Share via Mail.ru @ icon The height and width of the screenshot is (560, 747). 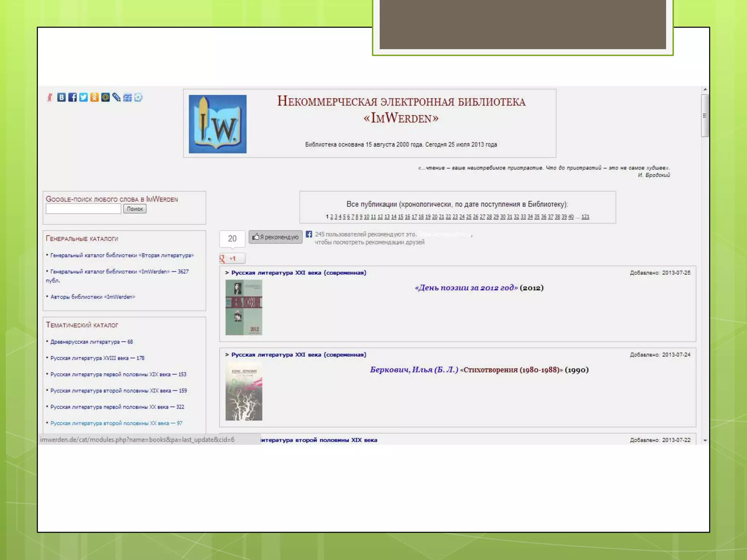(105, 97)
